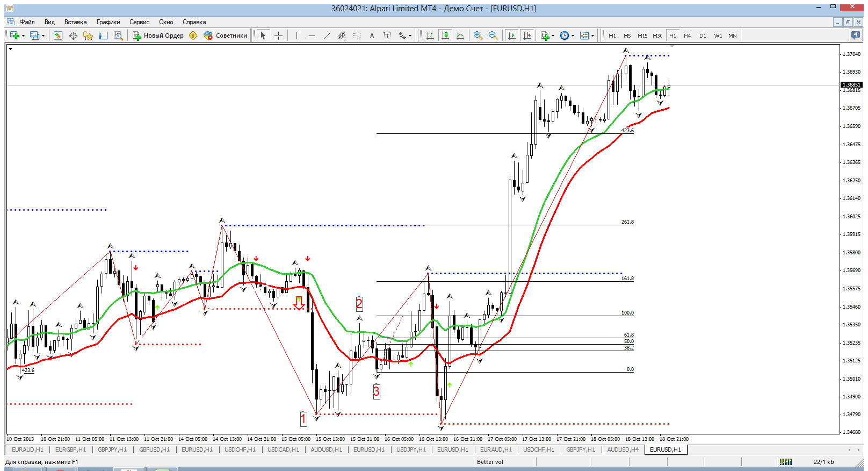Image resolution: width=868 pixels, height=471 pixels.
Task: Set timeframe to H4
Action: point(688,35)
